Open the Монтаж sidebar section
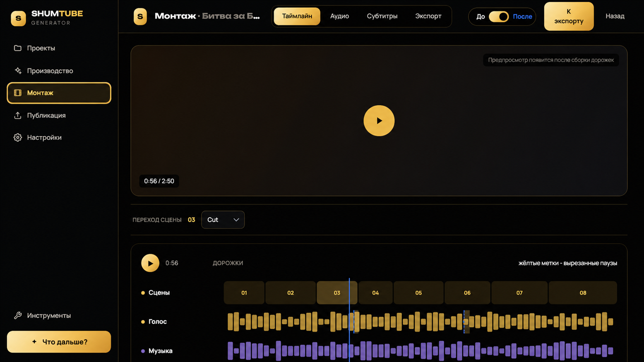 (59, 93)
